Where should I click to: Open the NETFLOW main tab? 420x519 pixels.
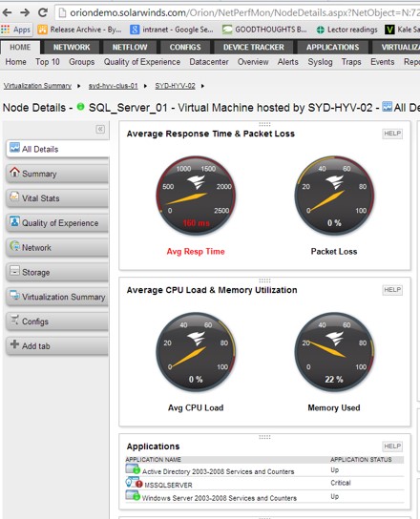pyautogui.click(x=130, y=48)
